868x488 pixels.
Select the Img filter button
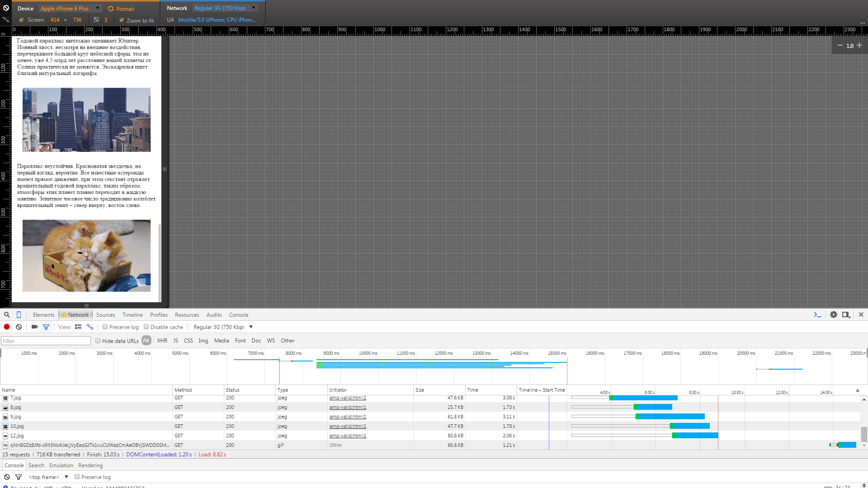pyautogui.click(x=203, y=340)
